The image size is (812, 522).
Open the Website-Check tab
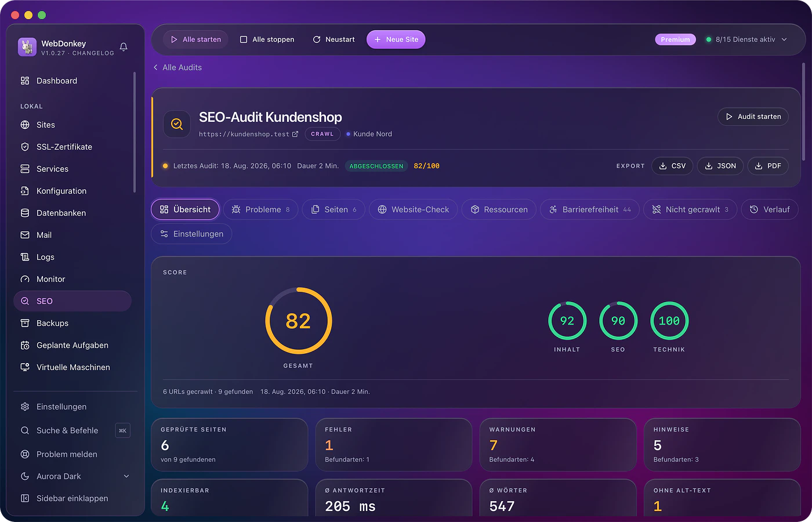pos(414,209)
